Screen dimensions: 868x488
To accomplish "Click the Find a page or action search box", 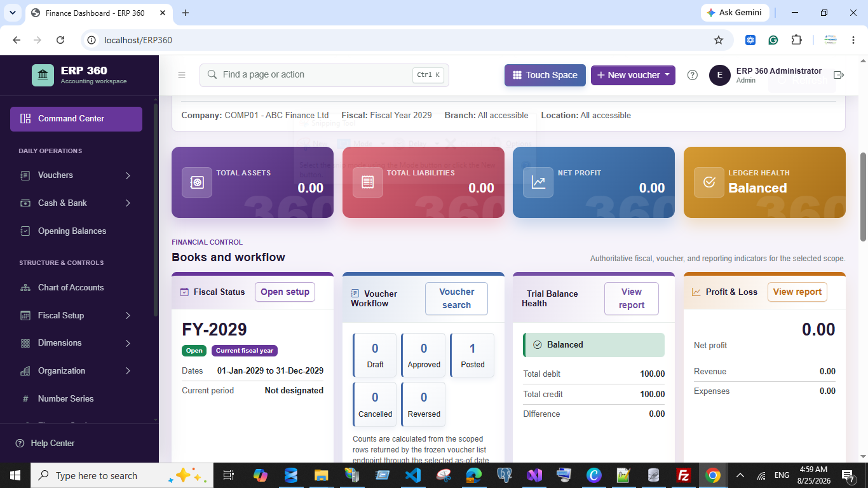I will coord(324,75).
